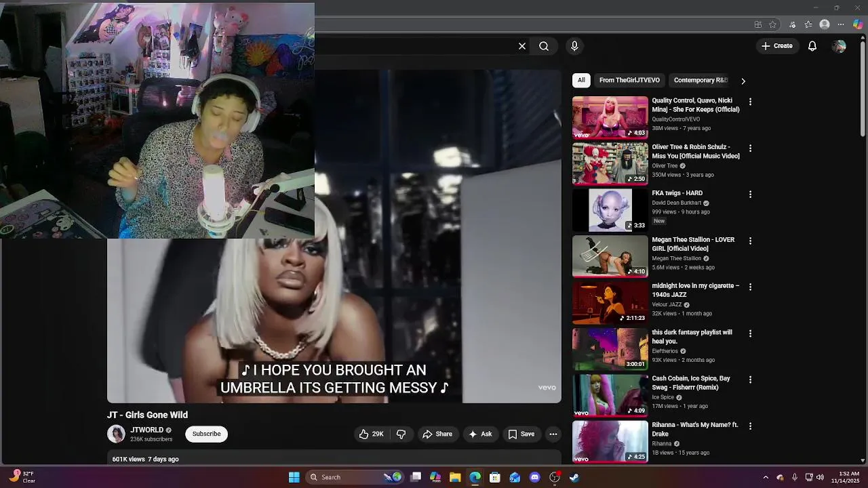Subscribe to the JTWORLD channel
This screenshot has width=868, height=488.
pyautogui.click(x=206, y=434)
